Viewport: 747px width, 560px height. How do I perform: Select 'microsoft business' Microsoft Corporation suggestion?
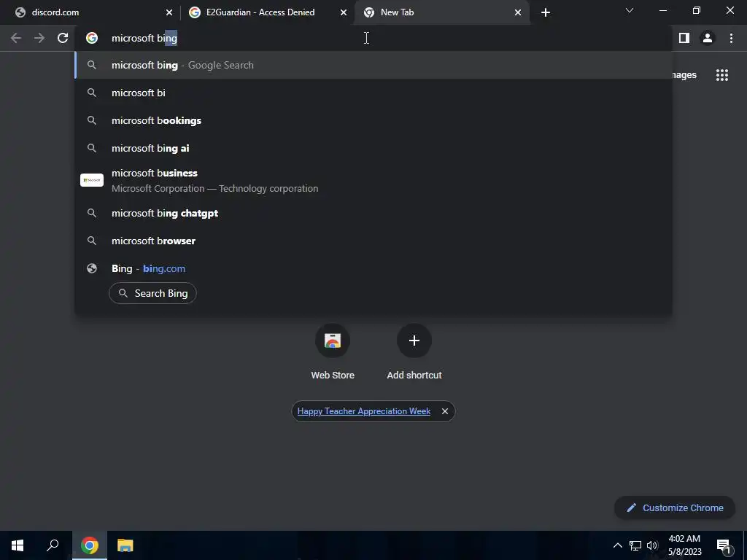tap(373, 181)
